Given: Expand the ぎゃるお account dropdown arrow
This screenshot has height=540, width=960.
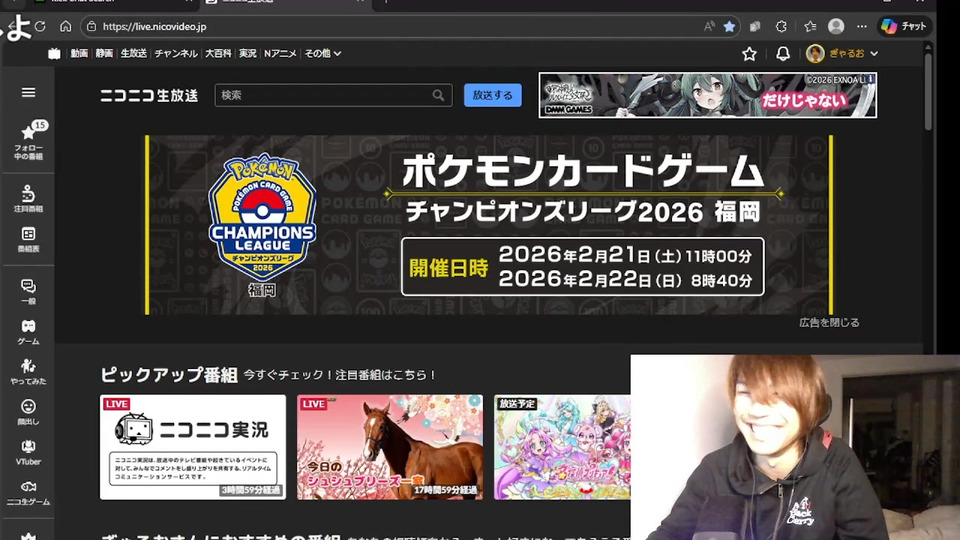Looking at the screenshot, I should tap(874, 54).
